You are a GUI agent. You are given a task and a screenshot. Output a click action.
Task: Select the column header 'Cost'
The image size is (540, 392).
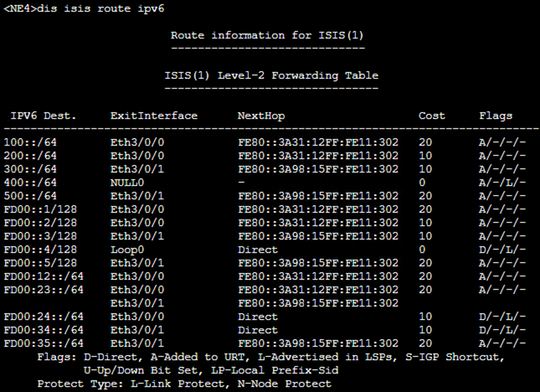point(431,115)
